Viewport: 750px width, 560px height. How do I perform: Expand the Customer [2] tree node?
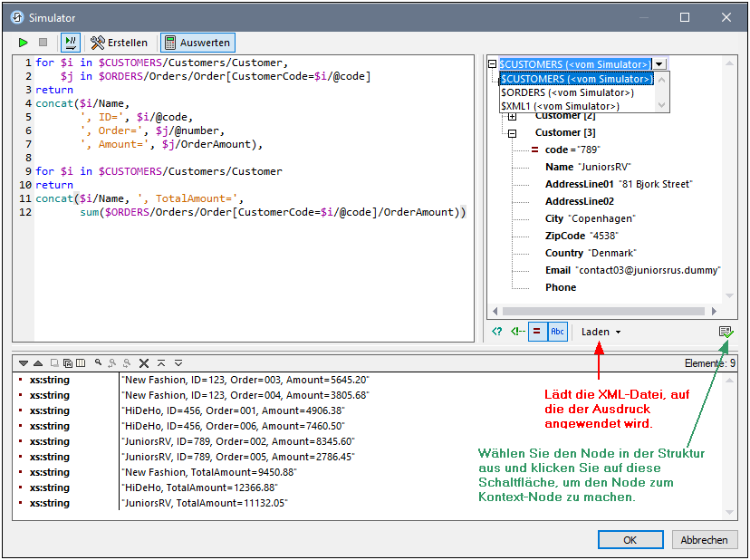point(512,116)
